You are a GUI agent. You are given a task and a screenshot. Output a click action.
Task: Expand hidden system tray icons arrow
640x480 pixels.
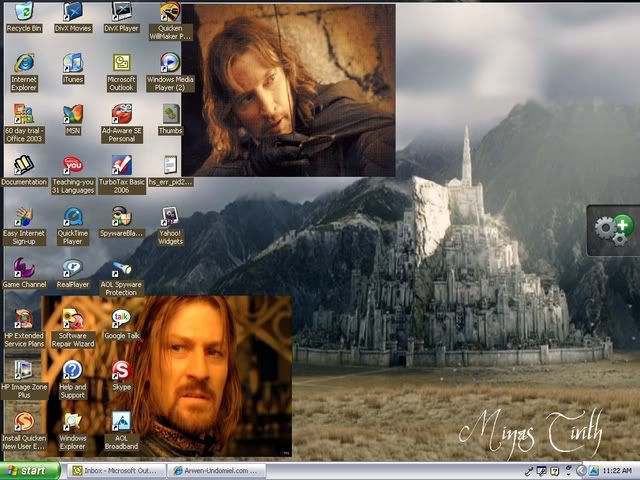pyautogui.click(x=582, y=471)
